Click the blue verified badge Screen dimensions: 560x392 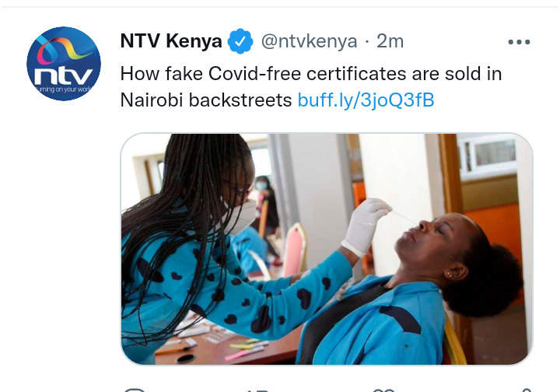click(x=240, y=41)
